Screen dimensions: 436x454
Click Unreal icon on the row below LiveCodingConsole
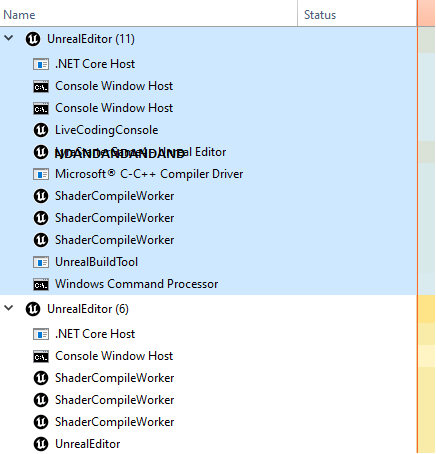(x=41, y=152)
